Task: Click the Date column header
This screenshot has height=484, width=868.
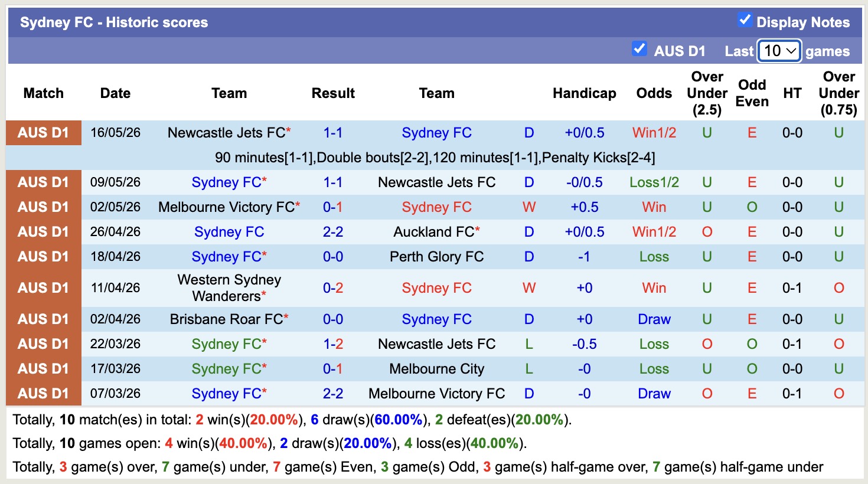Action: click(x=115, y=93)
